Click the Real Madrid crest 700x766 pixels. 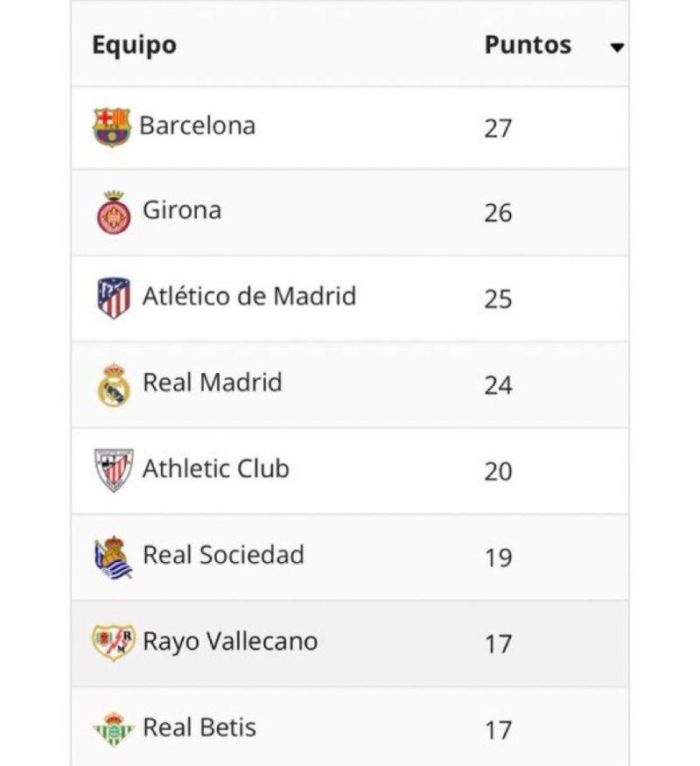(114, 384)
